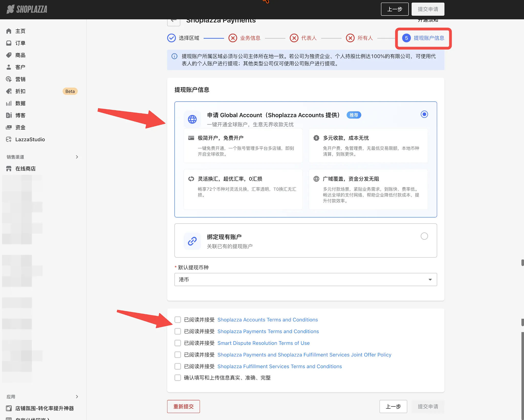
Task: Check Fulfillment Services Terms and Conditions box
Action: coord(178,366)
